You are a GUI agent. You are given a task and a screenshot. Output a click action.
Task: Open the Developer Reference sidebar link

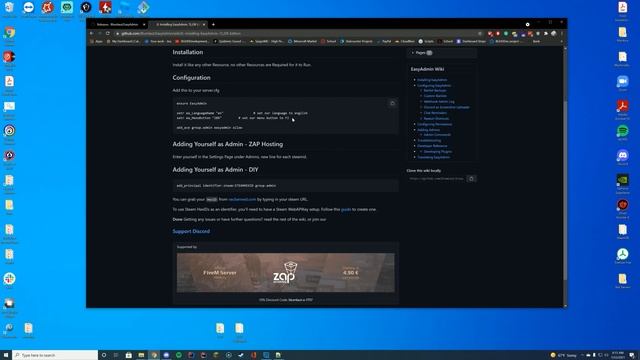(x=432, y=146)
